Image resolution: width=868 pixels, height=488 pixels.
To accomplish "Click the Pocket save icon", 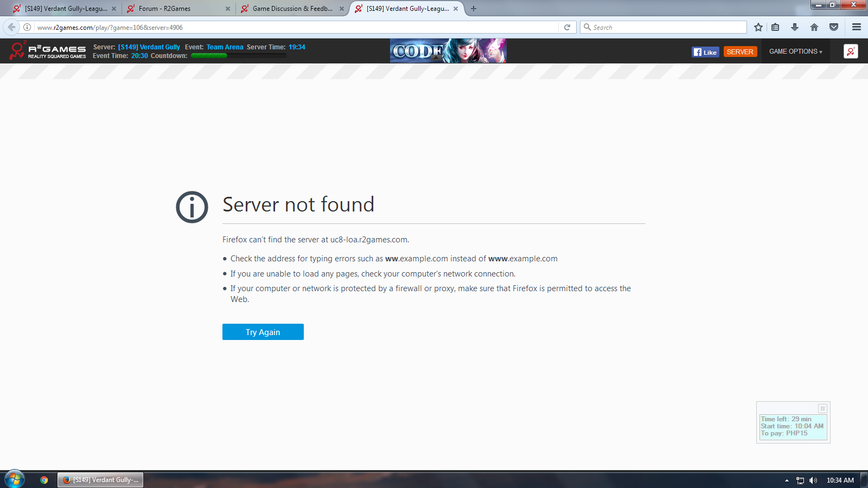I will (x=834, y=27).
